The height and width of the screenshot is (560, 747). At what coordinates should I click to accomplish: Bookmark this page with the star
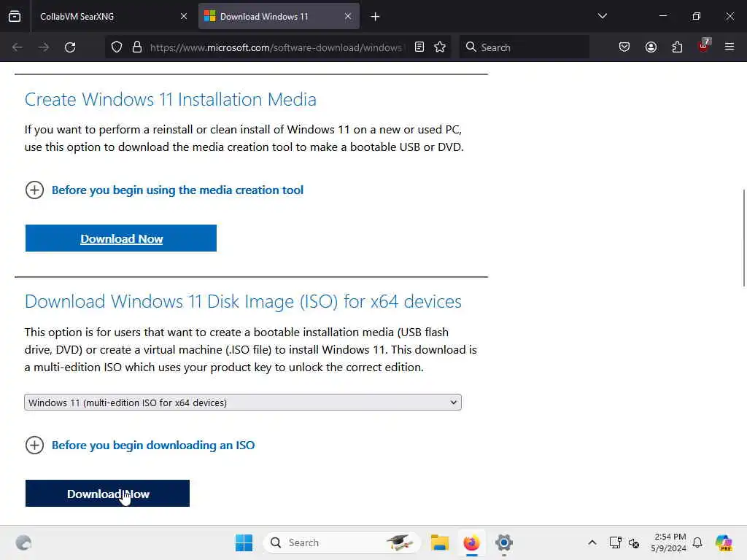click(440, 47)
